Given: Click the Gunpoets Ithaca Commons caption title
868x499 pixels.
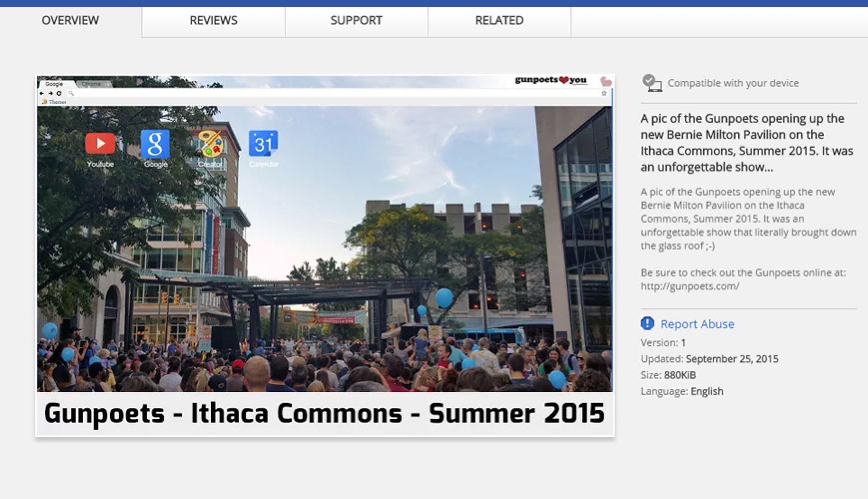Looking at the screenshot, I should pos(325,414).
